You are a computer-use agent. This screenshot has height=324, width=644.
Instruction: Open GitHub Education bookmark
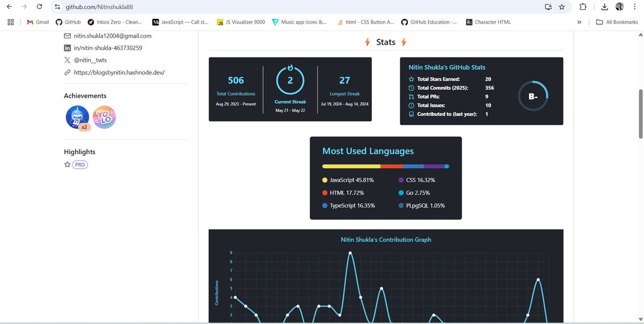[x=429, y=22]
